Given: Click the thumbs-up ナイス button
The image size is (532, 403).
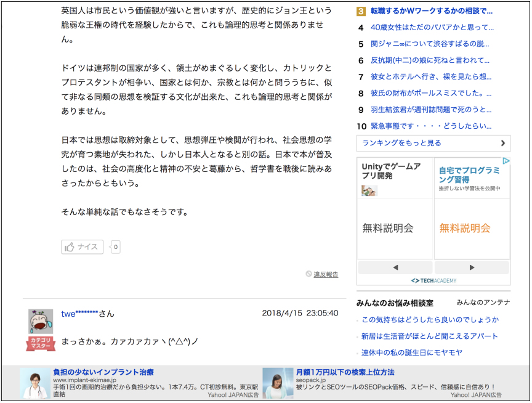Looking at the screenshot, I should point(82,247).
